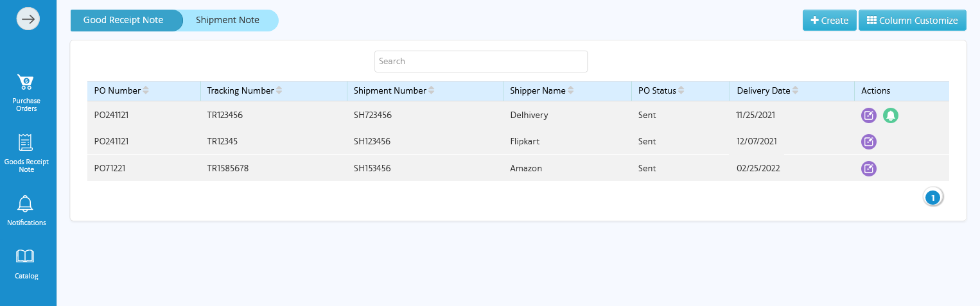Viewport: 980px width, 306px height.
Task: Sort table by Shipper Name
Action: pos(570,91)
